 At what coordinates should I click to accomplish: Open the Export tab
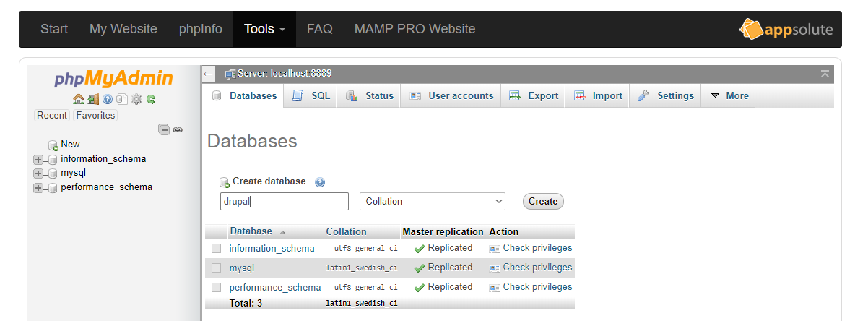point(533,95)
